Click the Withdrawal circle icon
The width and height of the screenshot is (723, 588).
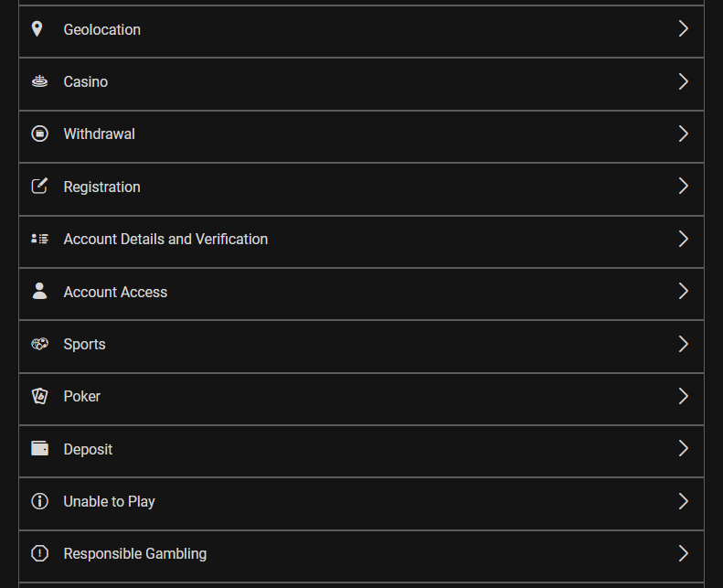click(x=39, y=134)
